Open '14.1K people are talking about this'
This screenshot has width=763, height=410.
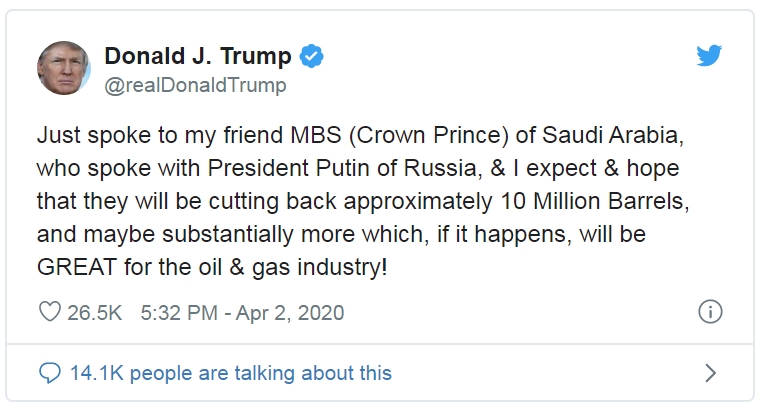pyautogui.click(x=230, y=373)
